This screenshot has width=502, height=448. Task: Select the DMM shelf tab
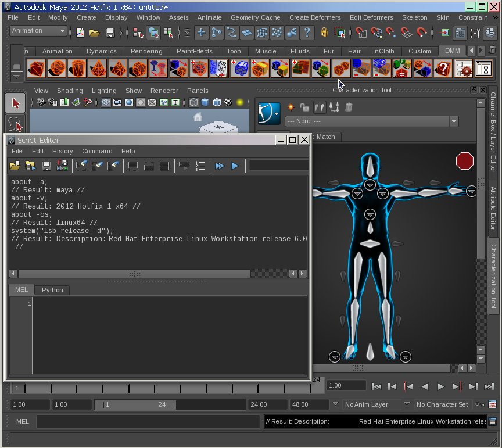(453, 51)
